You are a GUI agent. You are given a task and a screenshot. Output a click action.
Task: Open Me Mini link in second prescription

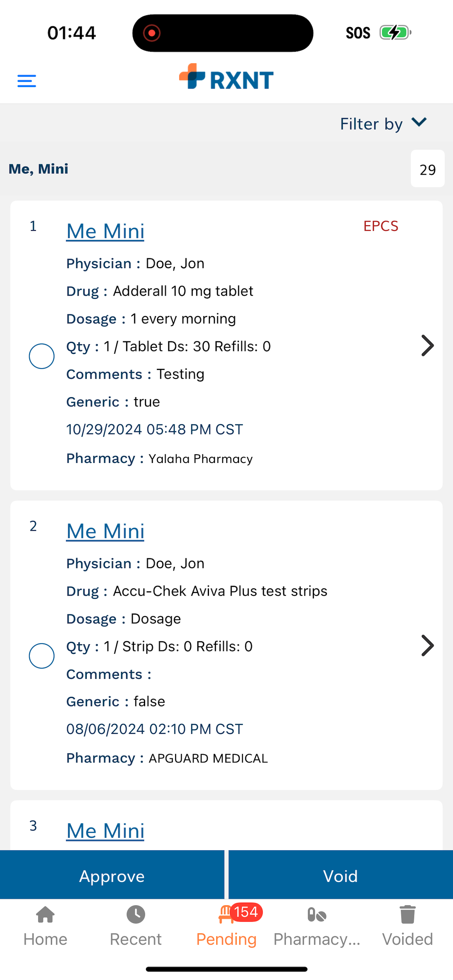(105, 531)
